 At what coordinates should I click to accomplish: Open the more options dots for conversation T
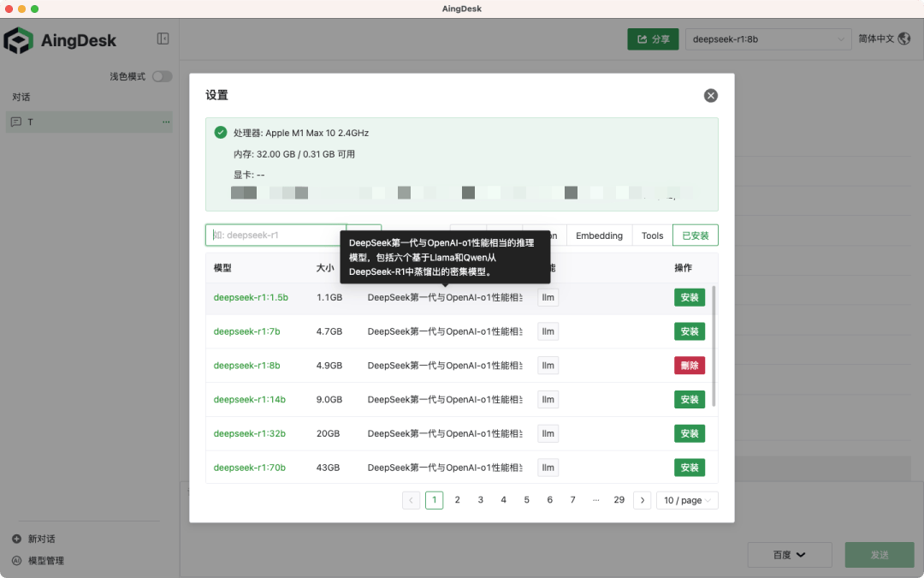(166, 122)
